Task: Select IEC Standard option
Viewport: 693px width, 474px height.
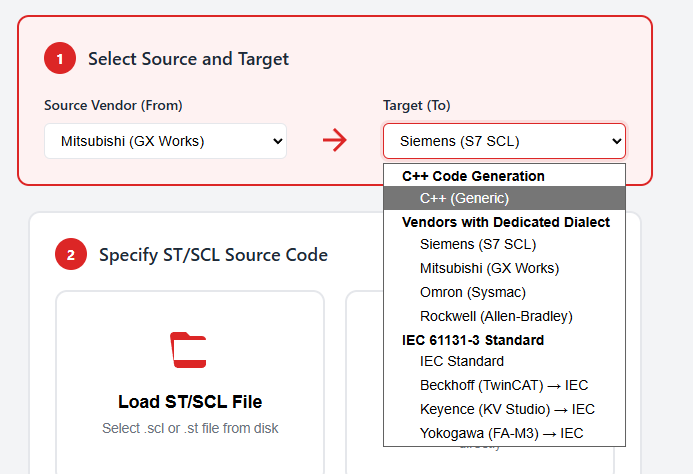Action: click(x=461, y=361)
